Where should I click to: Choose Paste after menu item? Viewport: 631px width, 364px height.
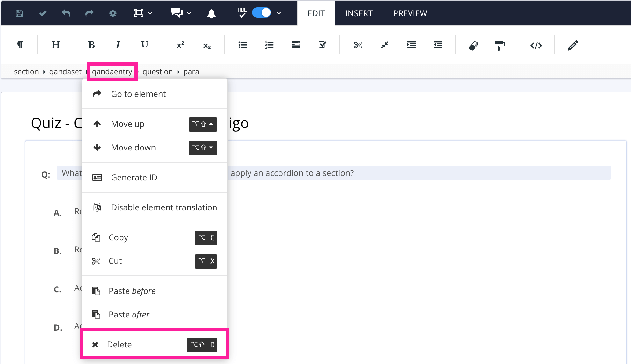(x=155, y=315)
